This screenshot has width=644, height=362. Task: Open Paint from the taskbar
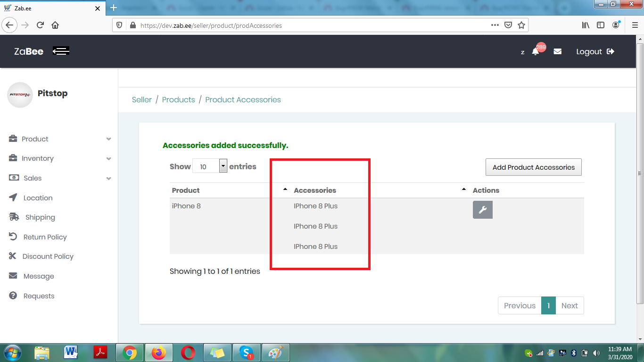click(x=275, y=353)
